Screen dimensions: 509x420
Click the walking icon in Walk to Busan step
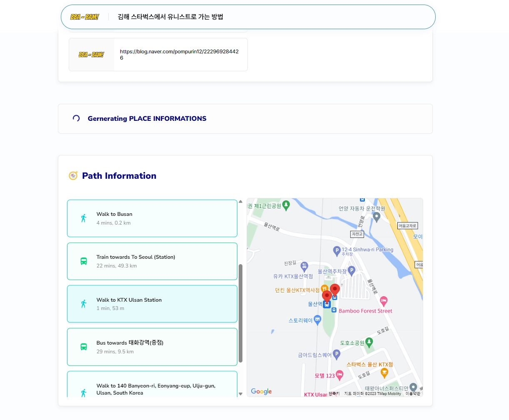(84, 218)
